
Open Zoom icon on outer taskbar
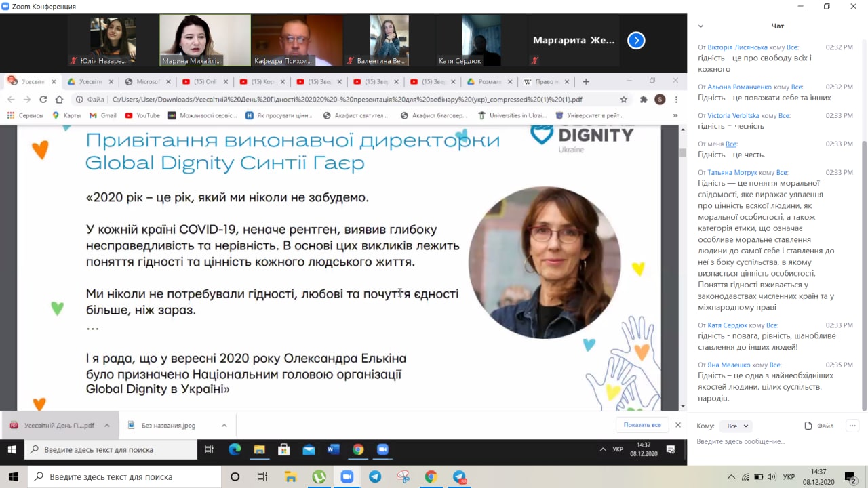click(x=347, y=476)
